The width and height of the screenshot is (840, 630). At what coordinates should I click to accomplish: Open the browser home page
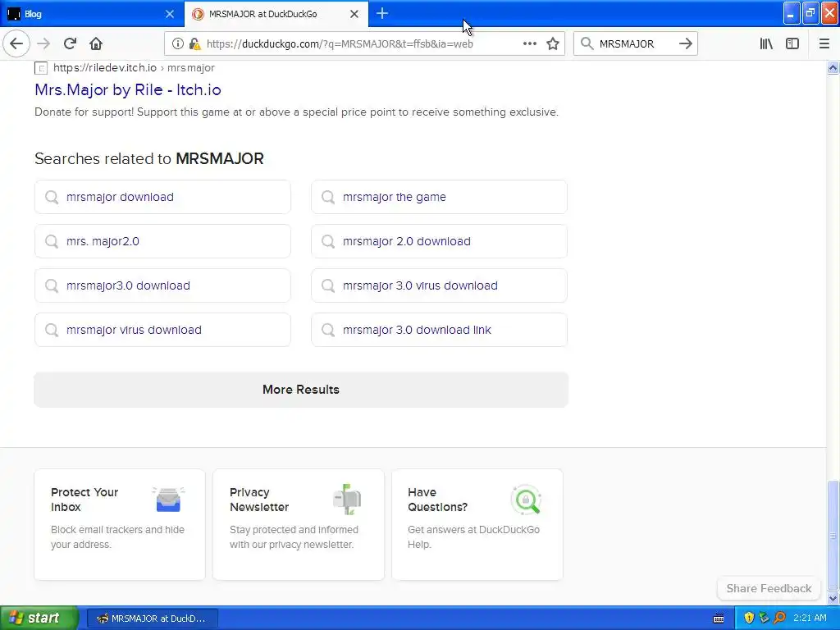tap(96, 44)
